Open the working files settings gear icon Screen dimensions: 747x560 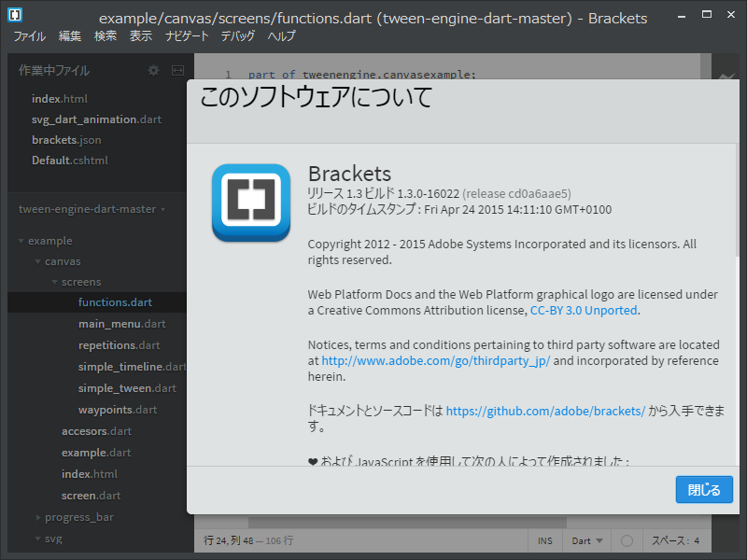click(x=152, y=70)
